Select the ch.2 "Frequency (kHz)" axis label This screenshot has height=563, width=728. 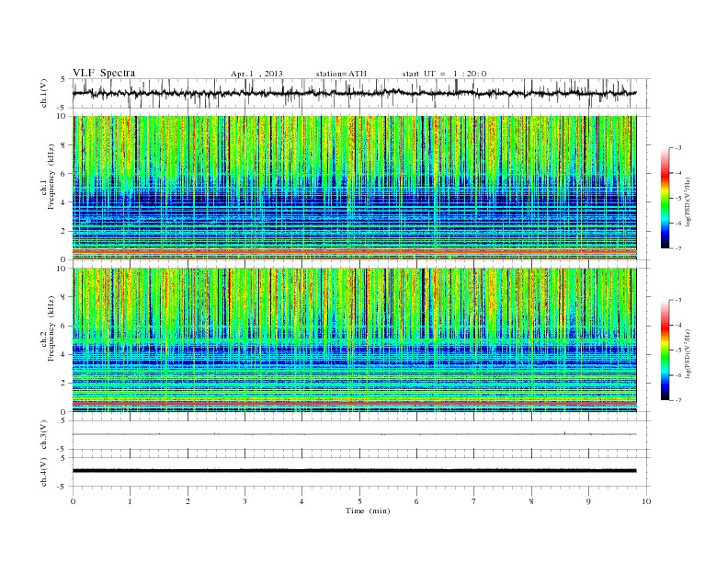[x=51, y=327]
